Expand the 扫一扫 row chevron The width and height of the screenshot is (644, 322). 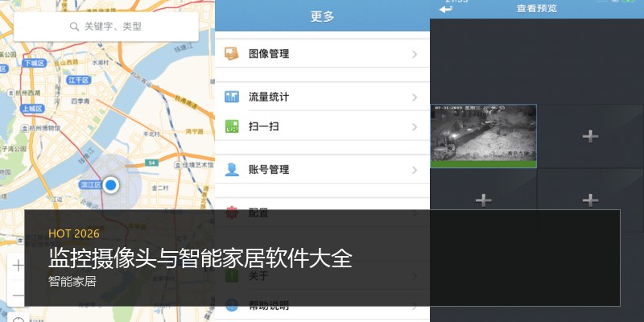click(415, 127)
